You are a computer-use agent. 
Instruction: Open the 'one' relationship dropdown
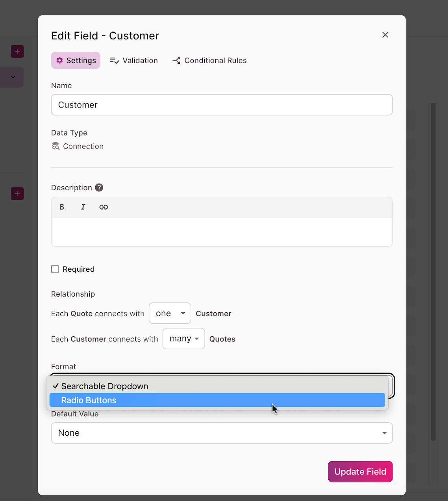coord(170,314)
